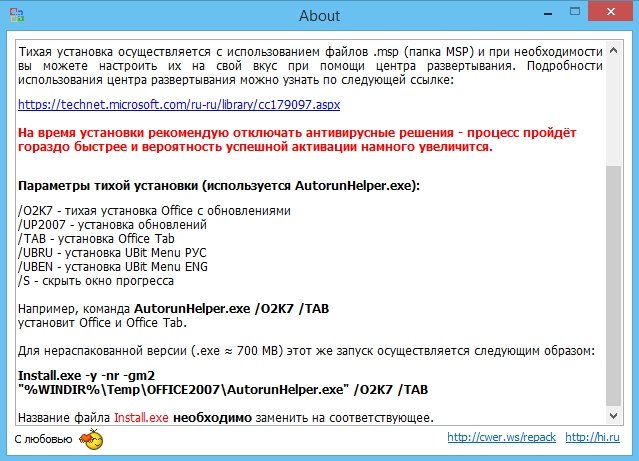Click the scrollbar down arrow
The image size is (639, 461).
(613, 415)
